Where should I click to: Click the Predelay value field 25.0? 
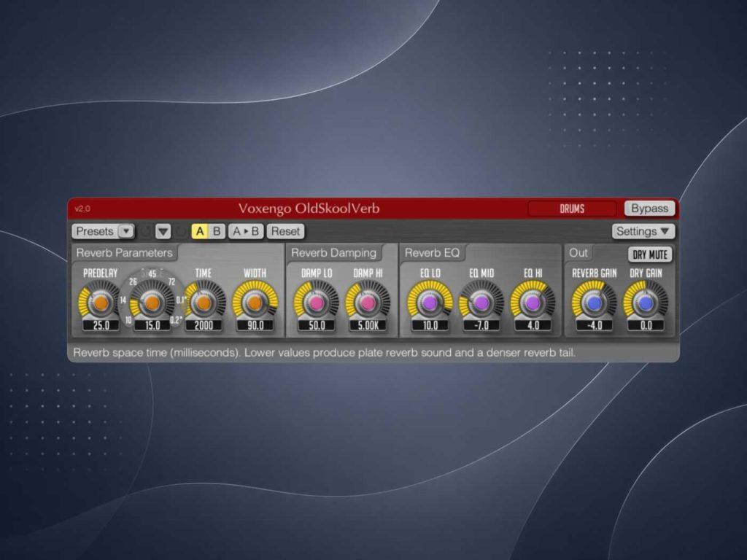[101, 326]
